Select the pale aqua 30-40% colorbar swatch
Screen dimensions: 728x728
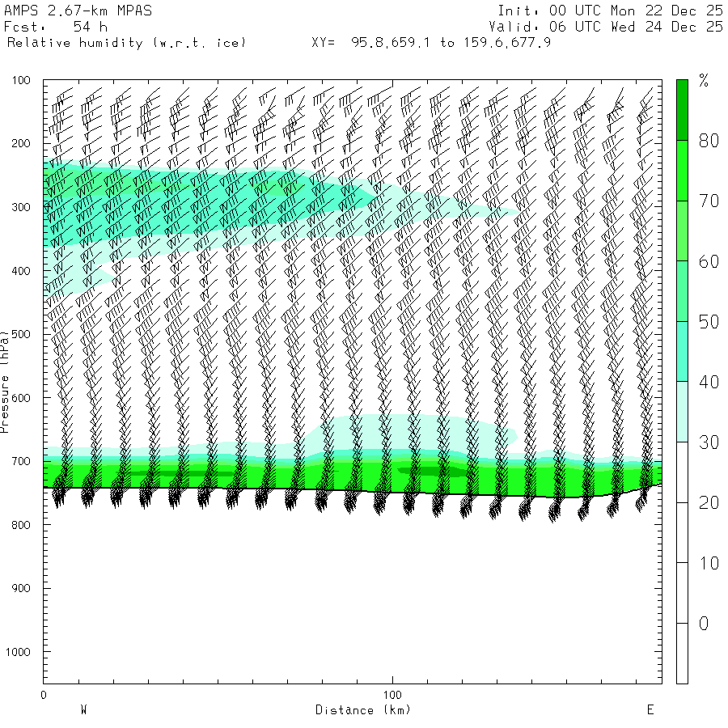point(682,412)
